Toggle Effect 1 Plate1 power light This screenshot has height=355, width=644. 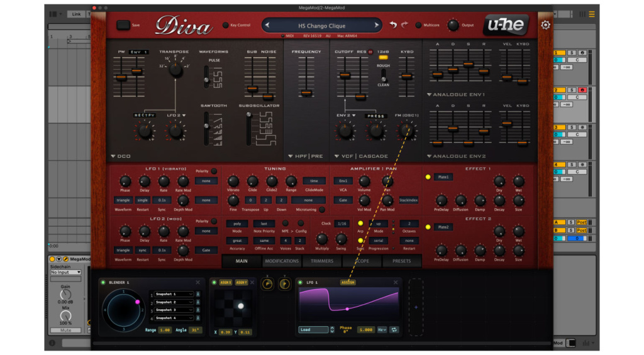428,177
